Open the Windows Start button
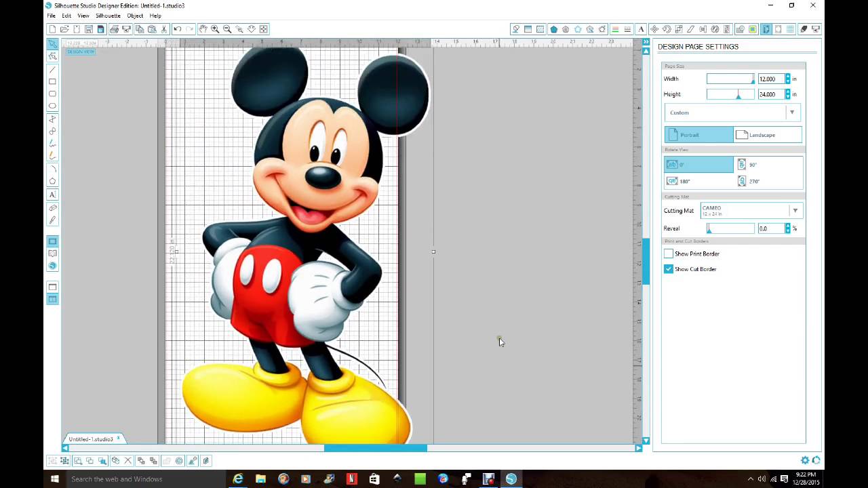Image resolution: width=868 pixels, height=488 pixels. pyautogui.click(x=55, y=479)
